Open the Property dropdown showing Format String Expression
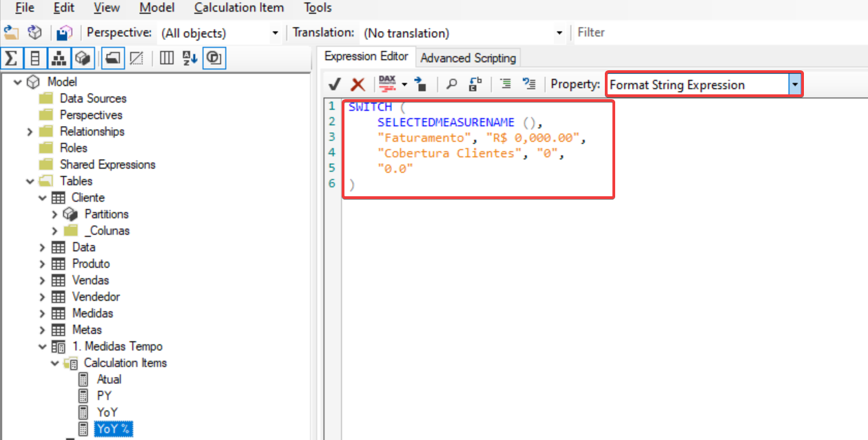Image resolution: width=868 pixels, height=440 pixels. 795,85
